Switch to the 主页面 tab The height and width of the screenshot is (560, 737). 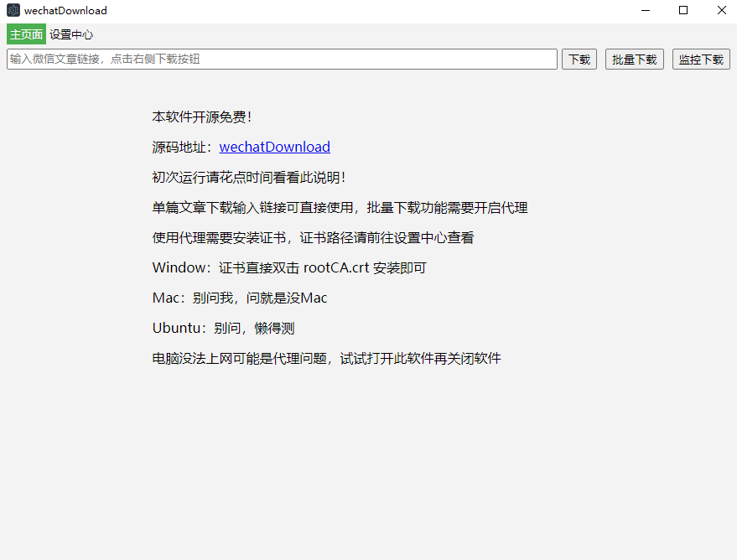click(x=26, y=34)
